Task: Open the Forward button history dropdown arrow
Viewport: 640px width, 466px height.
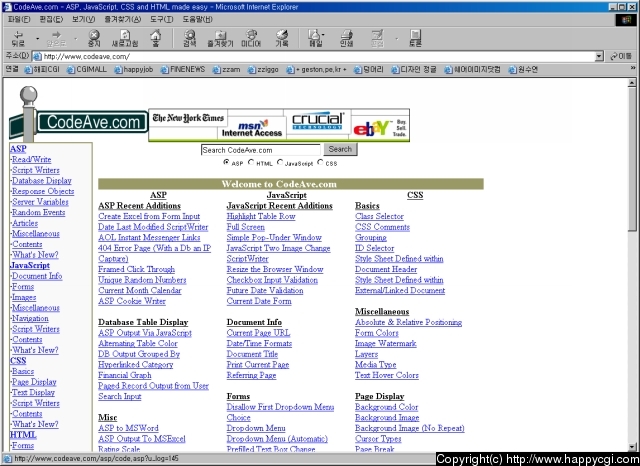Action: click(75, 39)
